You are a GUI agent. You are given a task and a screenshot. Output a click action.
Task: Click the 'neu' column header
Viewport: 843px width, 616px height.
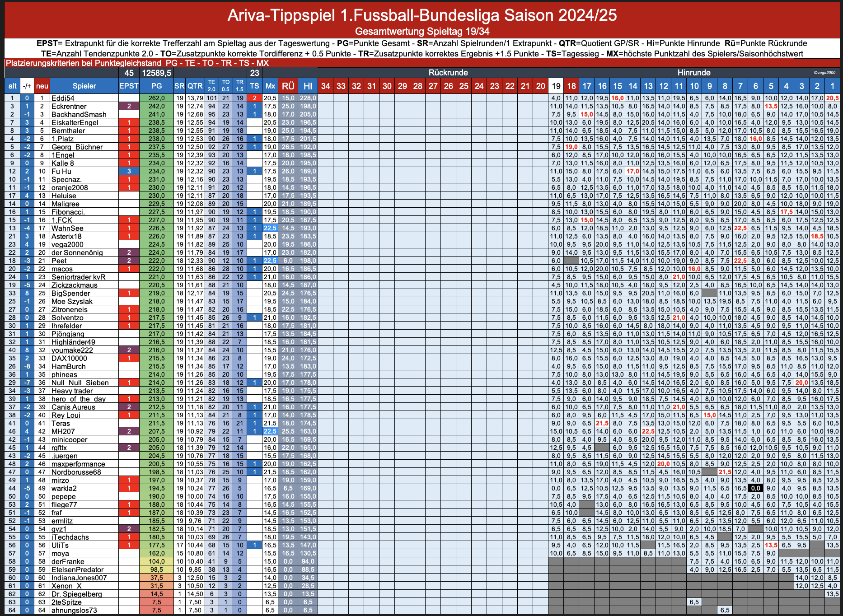42,86
